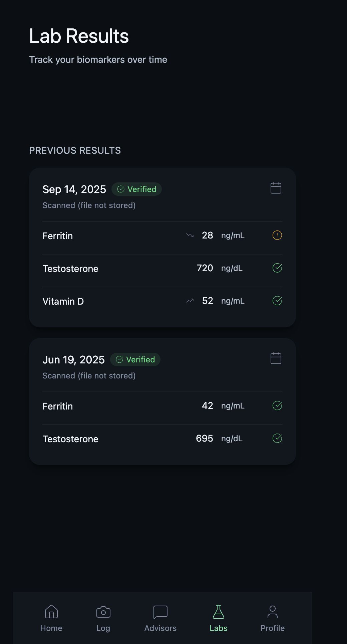Click the Verified badge for Sep 14, 2025
Image resolution: width=347 pixels, height=644 pixels.
pos(137,189)
